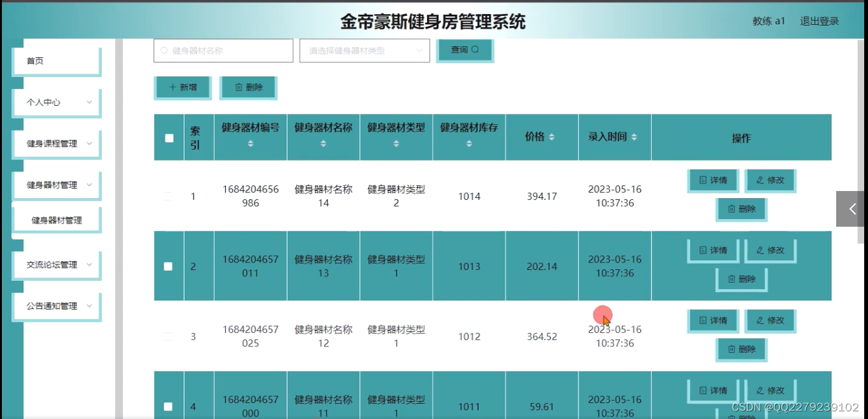868x419 pixels.
Task: Select price cell 394.17
Action: pyautogui.click(x=542, y=196)
